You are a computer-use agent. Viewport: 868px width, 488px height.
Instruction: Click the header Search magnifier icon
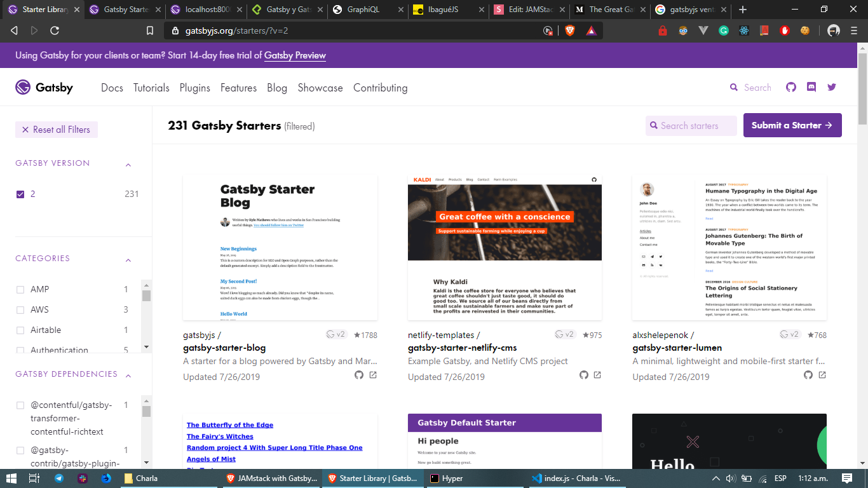pyautogui.click(x=734, y=88)
